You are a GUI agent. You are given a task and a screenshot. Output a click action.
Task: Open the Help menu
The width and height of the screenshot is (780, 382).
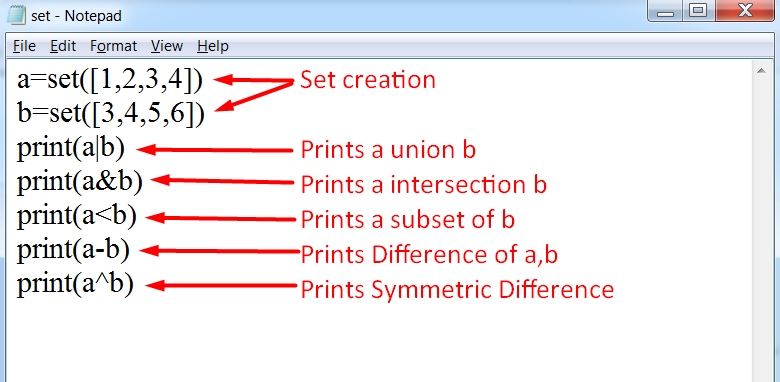tap(213, 46)
